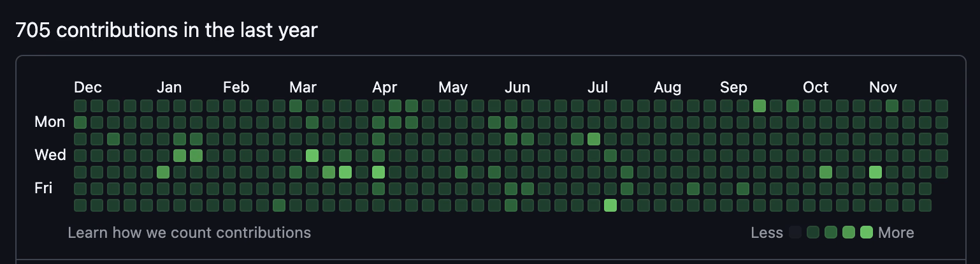980x264 pixels.
Task: Click the 'Nov' month label
Action: tap(883, 87)
